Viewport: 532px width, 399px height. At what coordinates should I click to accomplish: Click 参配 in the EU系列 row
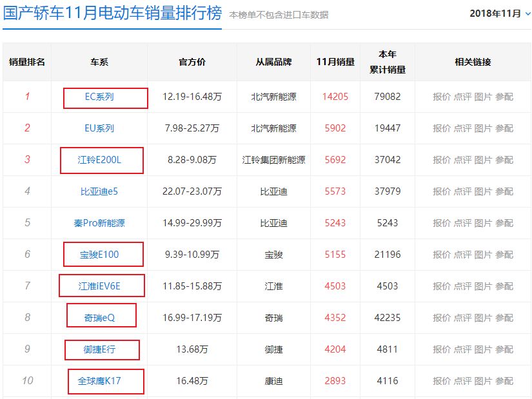tap(504, 128)
